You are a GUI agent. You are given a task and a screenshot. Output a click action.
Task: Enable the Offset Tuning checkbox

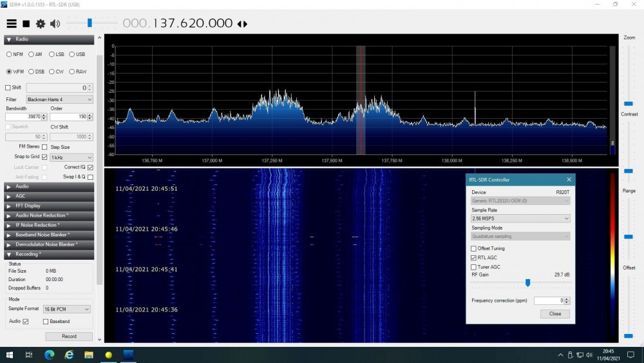473,249
